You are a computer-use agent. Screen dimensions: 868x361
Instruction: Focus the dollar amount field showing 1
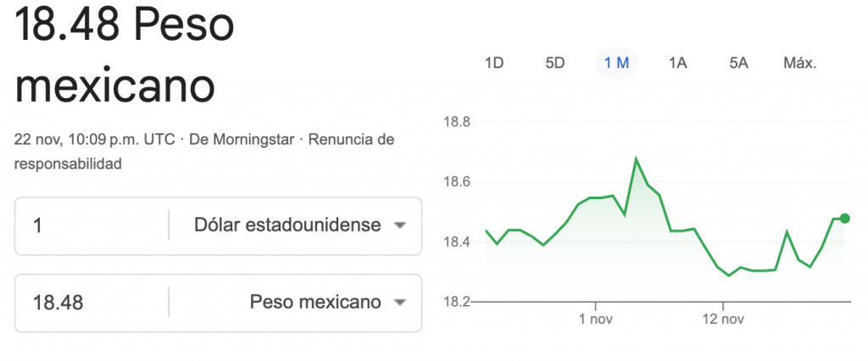(x=92, y=225)
